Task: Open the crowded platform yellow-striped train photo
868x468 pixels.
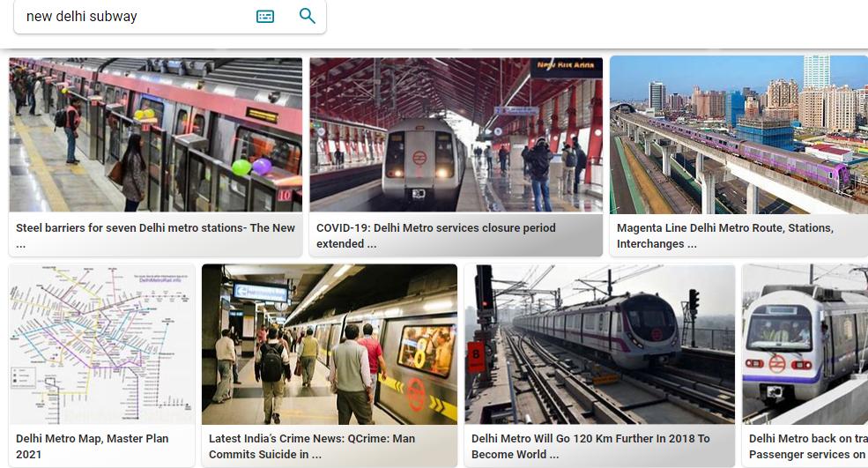Action: click(x=330, y=345)
